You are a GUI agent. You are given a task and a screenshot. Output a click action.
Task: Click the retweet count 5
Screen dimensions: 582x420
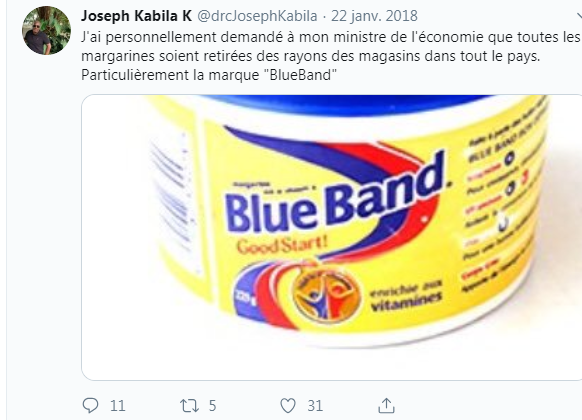(212, 406)
